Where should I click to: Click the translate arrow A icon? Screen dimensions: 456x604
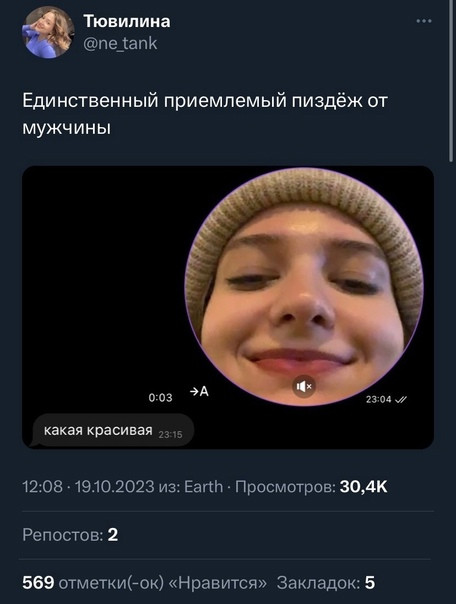[x=199, y=391]
